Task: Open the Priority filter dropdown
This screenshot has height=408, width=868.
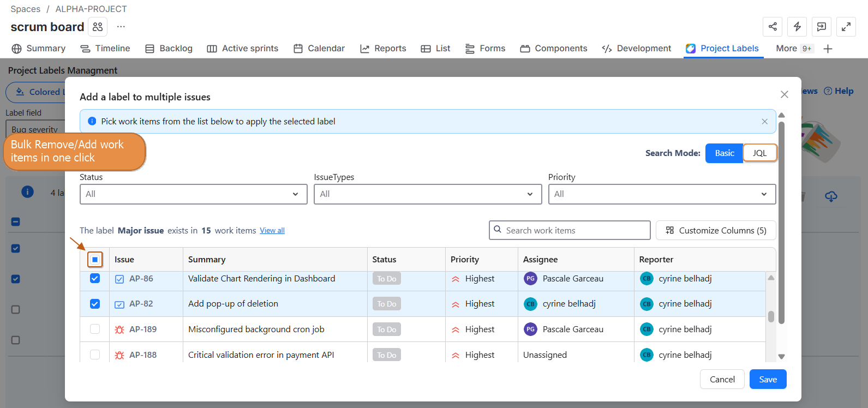Action: 661,194
